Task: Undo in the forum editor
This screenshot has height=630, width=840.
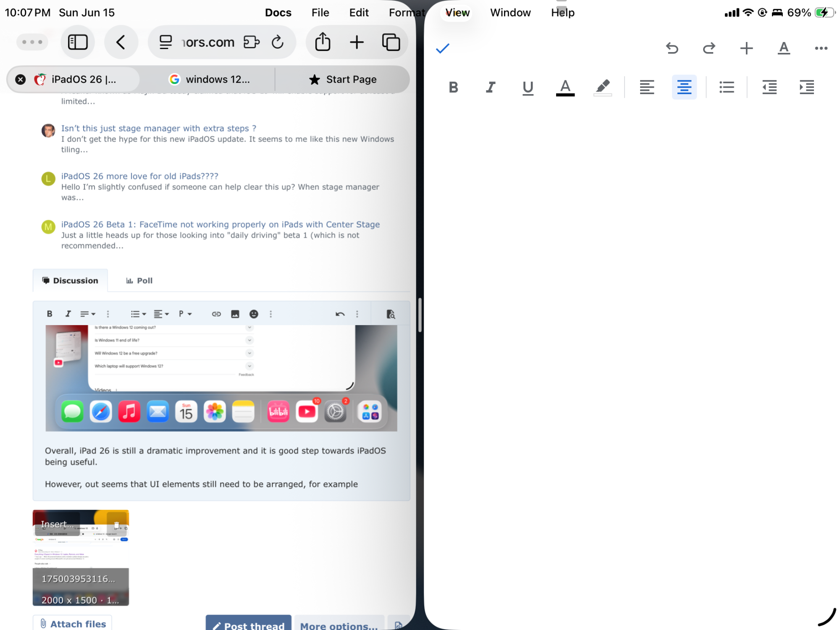Action: 340,314
